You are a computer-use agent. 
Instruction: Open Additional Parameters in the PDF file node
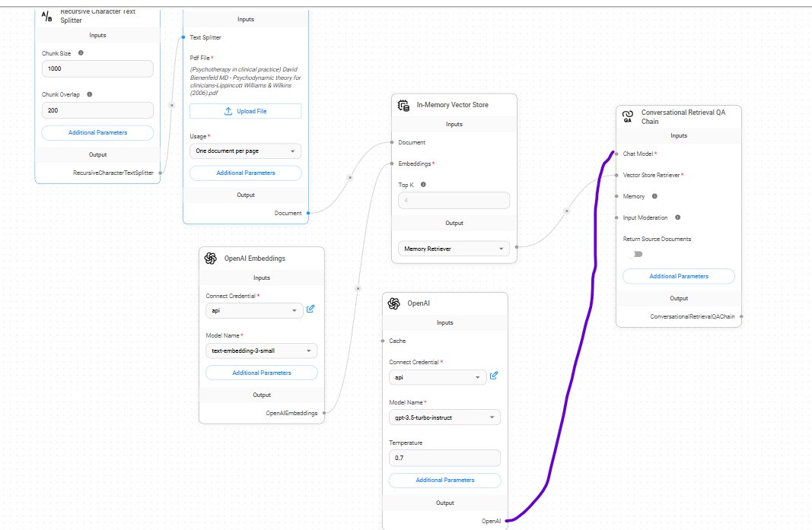[x=246, y=173]
